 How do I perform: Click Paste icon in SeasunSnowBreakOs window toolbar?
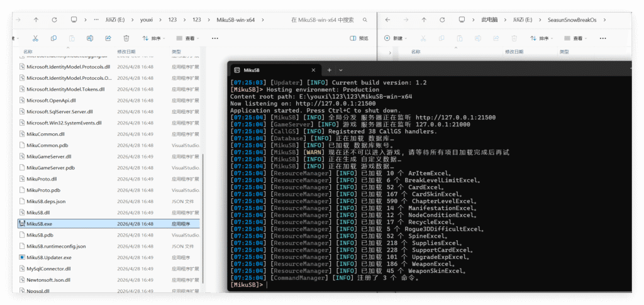[x=460, y=38]
